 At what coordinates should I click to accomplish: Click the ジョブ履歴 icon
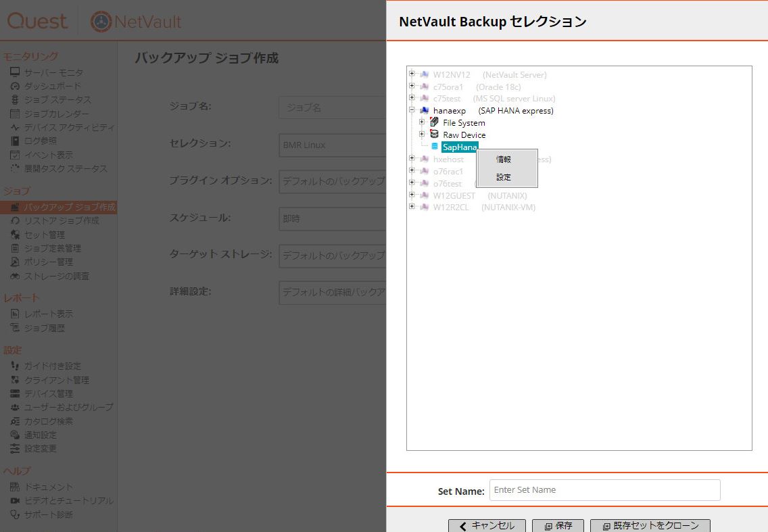coord(15,328)
